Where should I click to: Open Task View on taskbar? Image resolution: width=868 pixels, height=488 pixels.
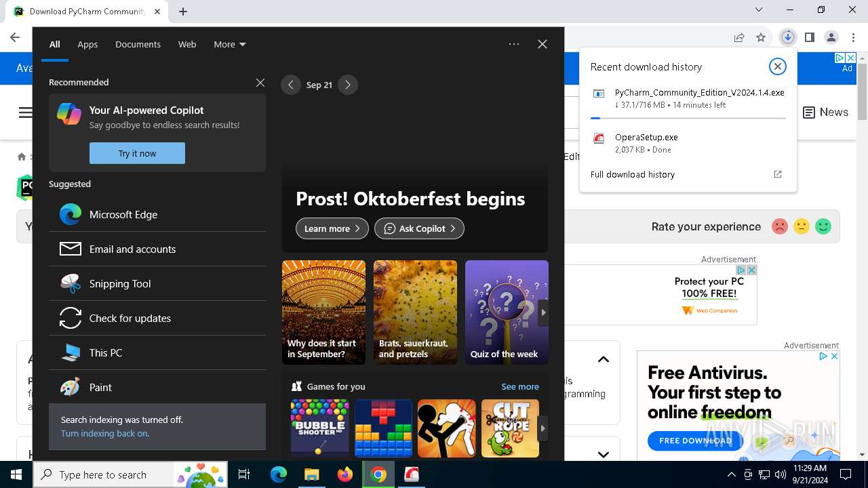click(244, 474)
